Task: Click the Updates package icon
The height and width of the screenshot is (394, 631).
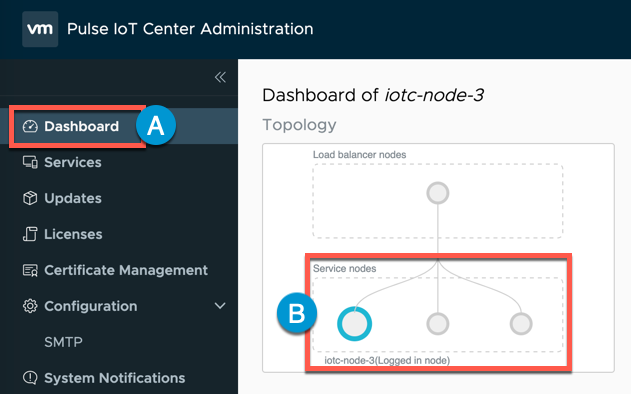Action: pos(30,198)
